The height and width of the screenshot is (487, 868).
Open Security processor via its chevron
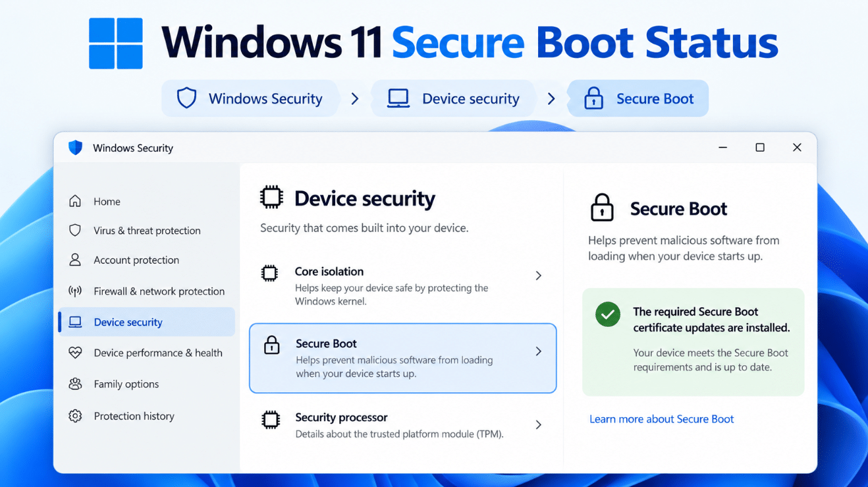pyautogui.click(x=539, y=424)
